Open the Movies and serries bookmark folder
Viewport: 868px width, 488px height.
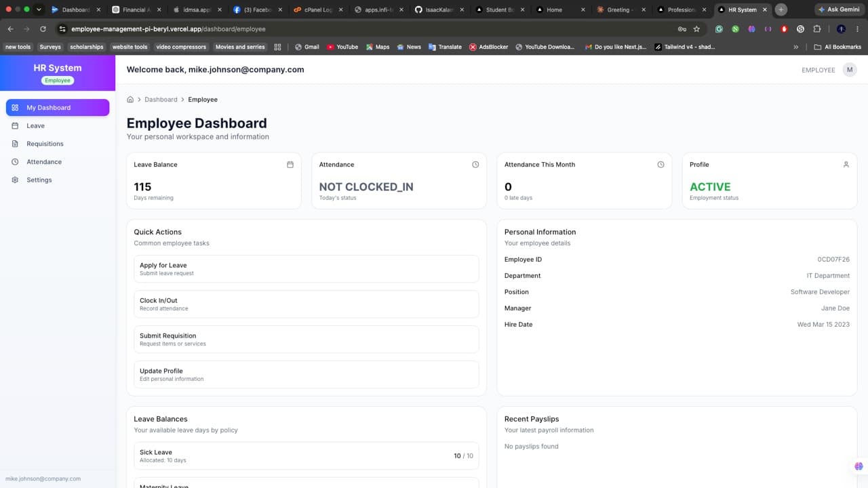point(240,47)
